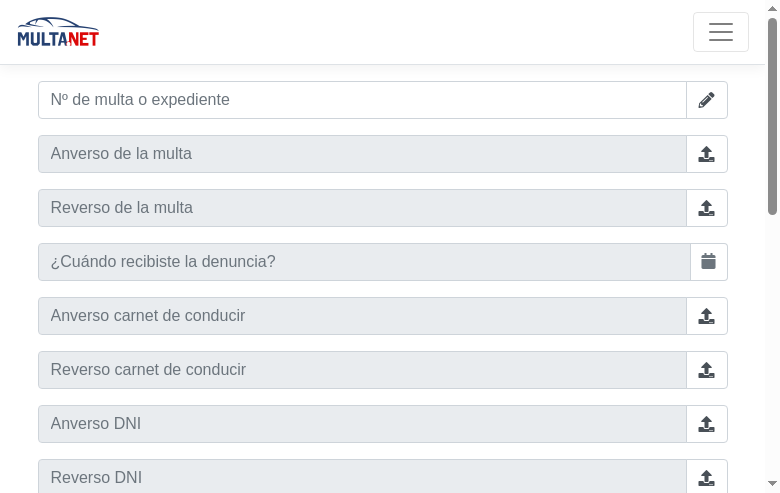This screenshot has width=780, height=493.
Task: Select the Reverso carnet de conducir field
Action: tap(362, 370)
